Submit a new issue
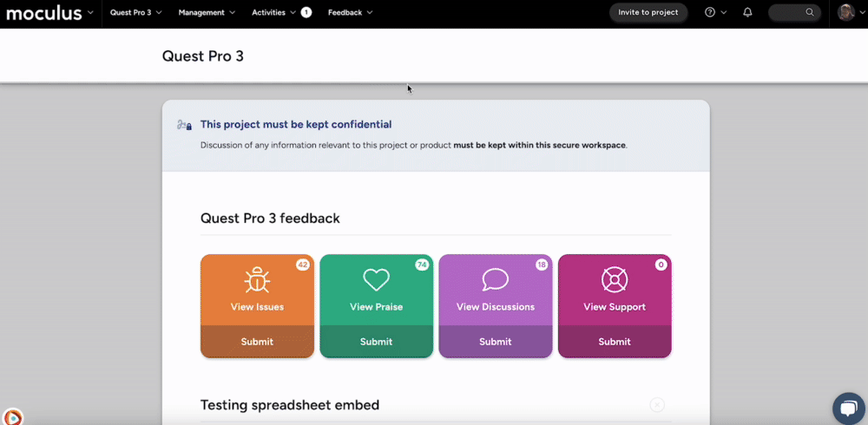This screenshot has width=868, height=425. (257, 342)
